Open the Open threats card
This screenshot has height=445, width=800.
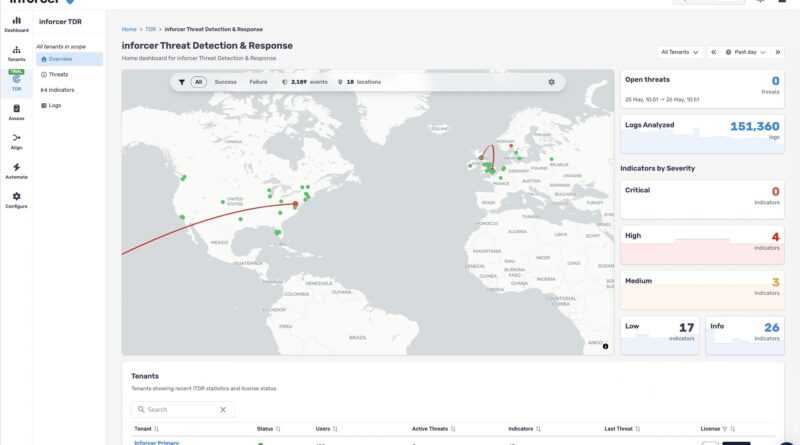pyautogui.click(x=702, y=89)
